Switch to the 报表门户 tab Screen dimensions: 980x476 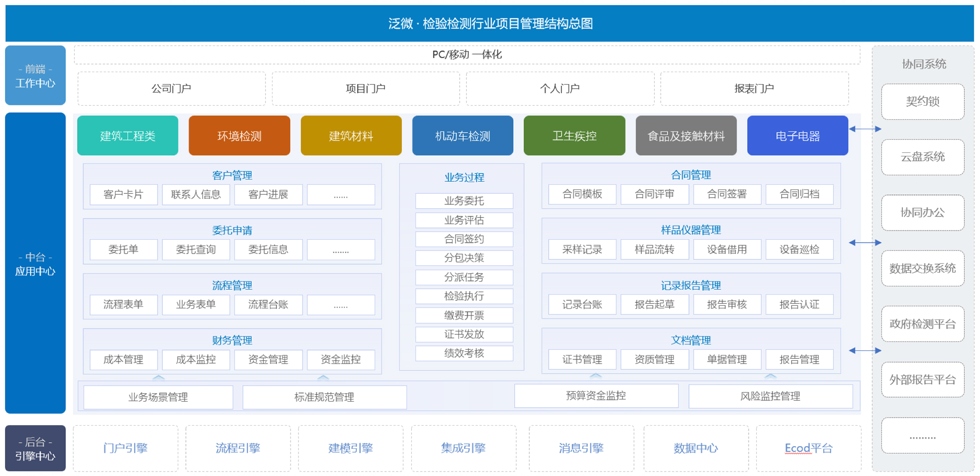[754, 89]
